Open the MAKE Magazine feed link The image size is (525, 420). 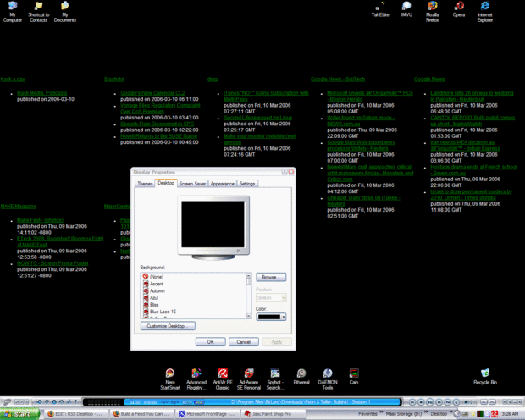coord(19,207)
